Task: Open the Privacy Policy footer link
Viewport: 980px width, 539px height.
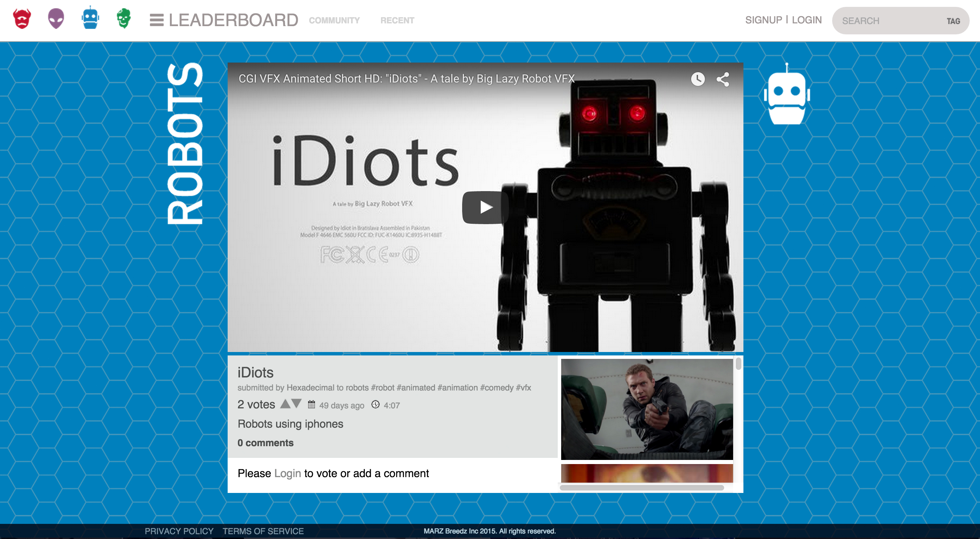Action: pyautogui.click(x=179, y=531)
